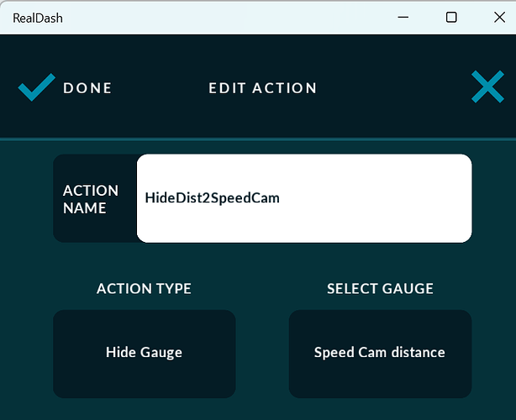Image resolution: width=516 pixels, height=420 pixels.
Task: Select the Hide Gauge text label
Action: click(145, 353)
